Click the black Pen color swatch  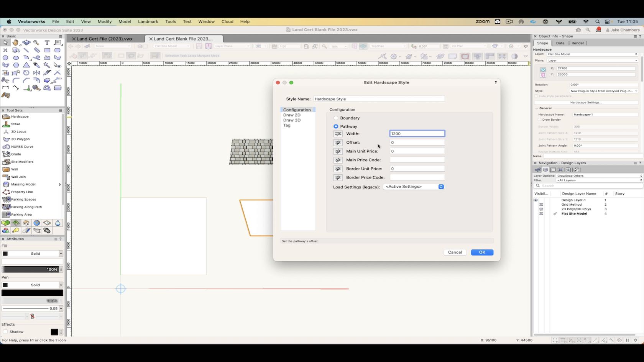click(x=32, y=292)
